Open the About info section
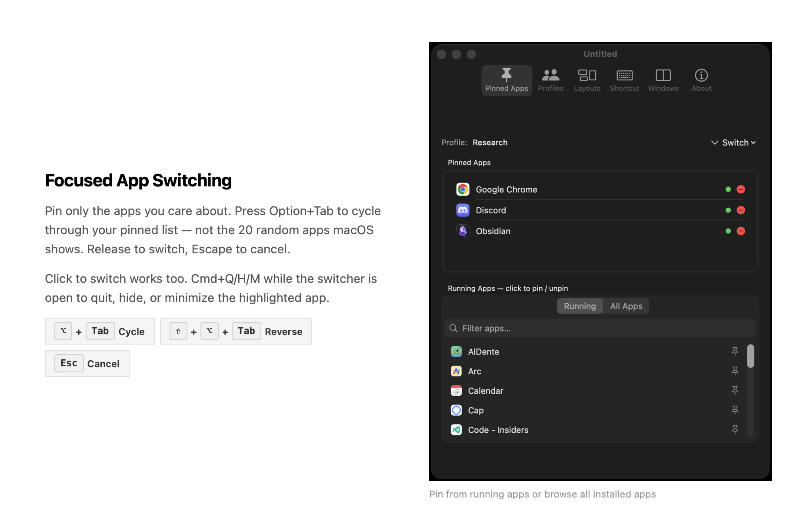Viewport: 800px width, 511px height. (701, 80)
